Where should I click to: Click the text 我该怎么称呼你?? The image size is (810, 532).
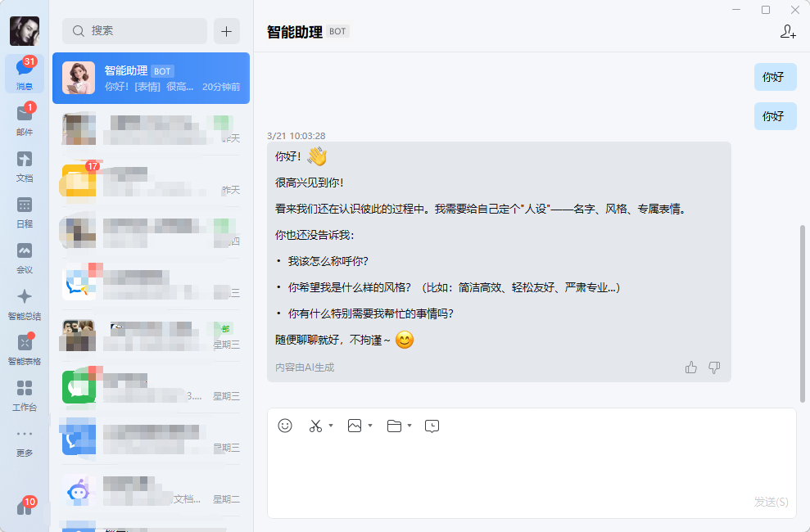[328, 261]
